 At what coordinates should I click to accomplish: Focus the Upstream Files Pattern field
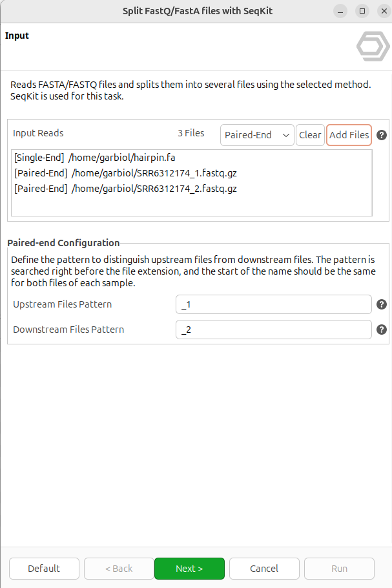click(x=273, y=304)
